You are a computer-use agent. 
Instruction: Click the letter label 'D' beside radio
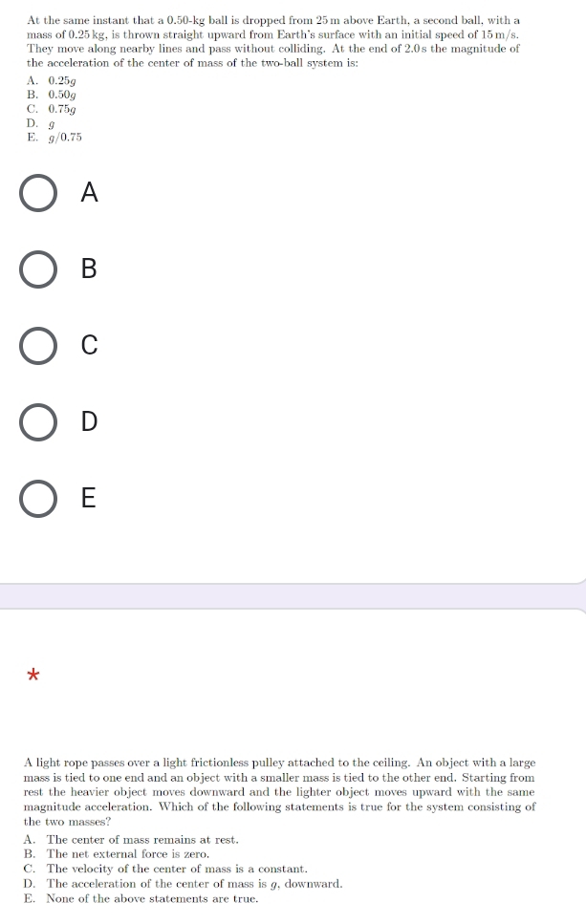coord(89,421)
